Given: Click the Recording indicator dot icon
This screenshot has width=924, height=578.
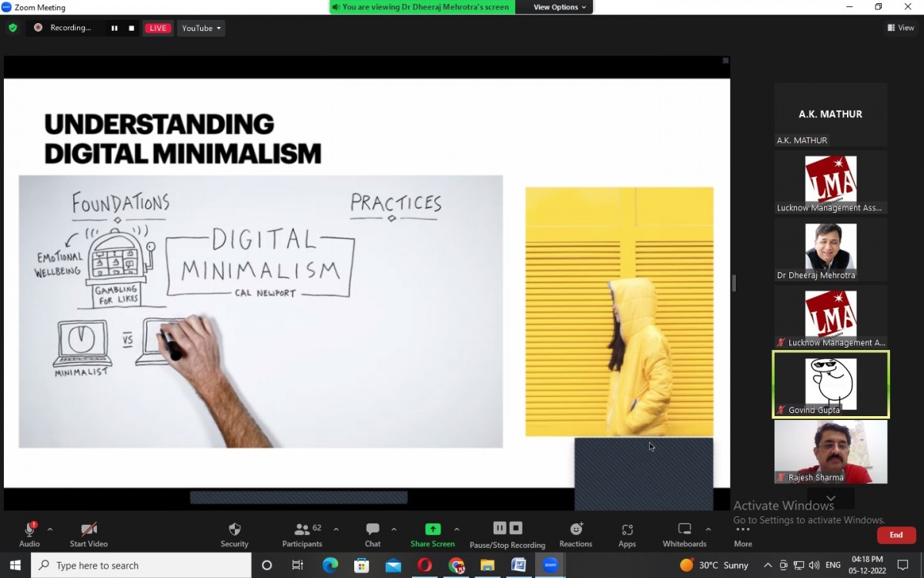Looking at the screenshot, I should click(38, 28).
